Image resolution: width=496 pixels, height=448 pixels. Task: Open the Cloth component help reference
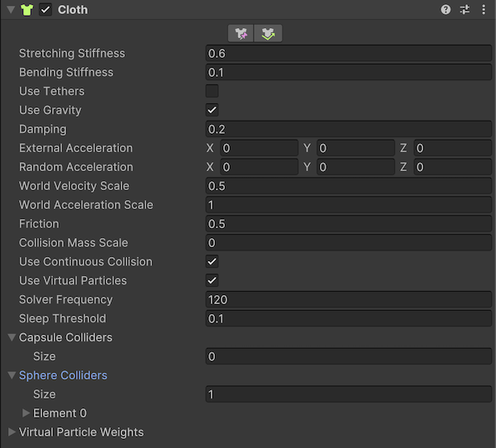click(x=446, y=10)
